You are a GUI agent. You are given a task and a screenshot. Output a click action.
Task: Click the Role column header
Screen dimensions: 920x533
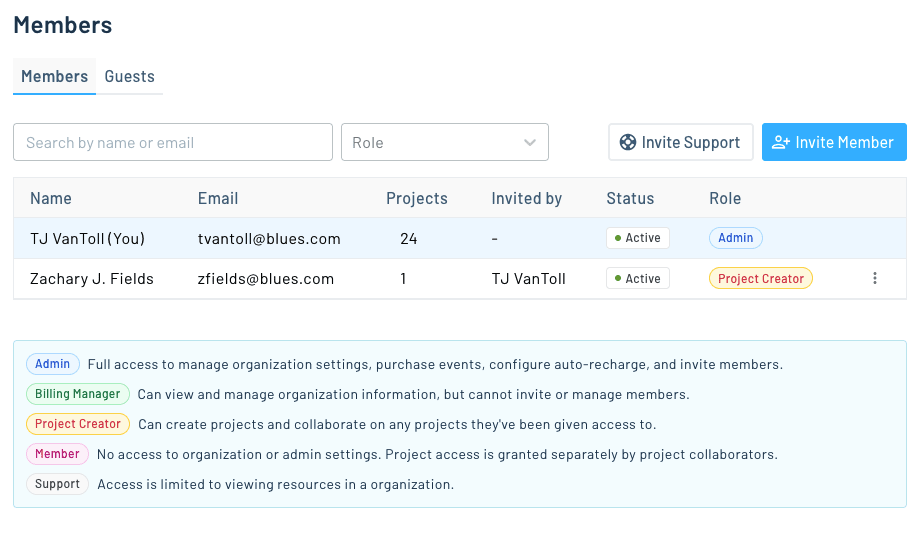coord(725,198)
